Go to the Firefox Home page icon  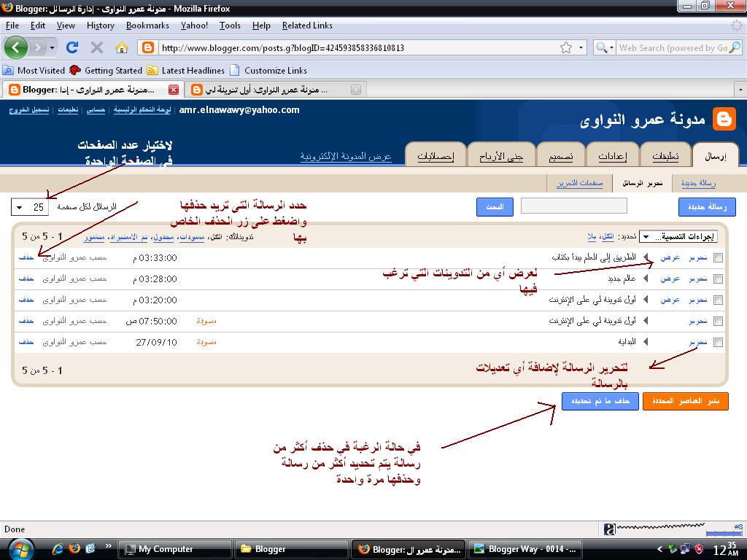[x=122, y=47]
